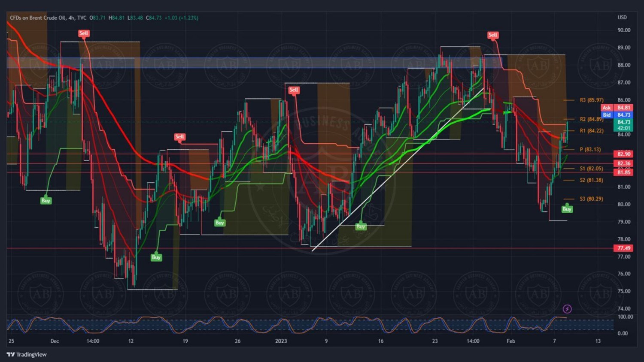
Task: Select the S1 (82.05) pivot label
Action: click(x=591, y=169)
